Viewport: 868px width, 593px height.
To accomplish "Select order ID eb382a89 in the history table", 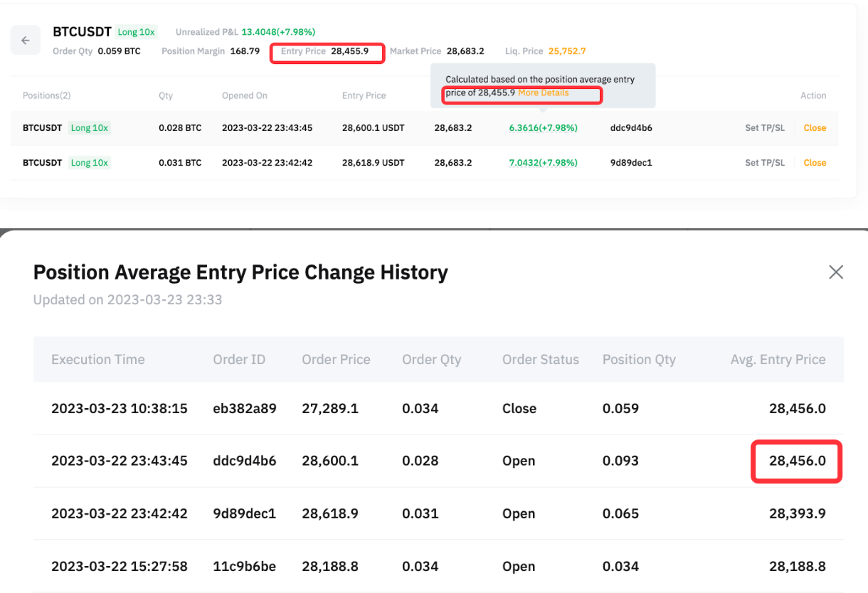I will [244, 408].
